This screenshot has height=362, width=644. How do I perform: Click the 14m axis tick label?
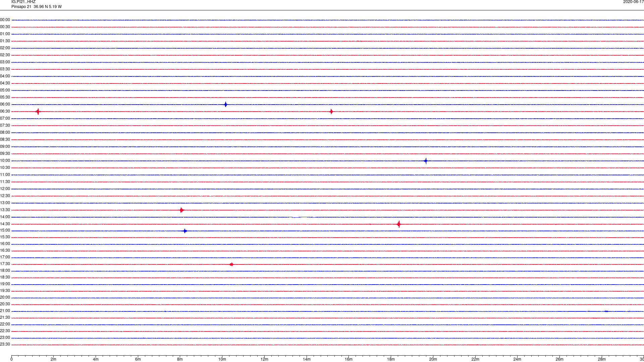(x=307, y=359)
